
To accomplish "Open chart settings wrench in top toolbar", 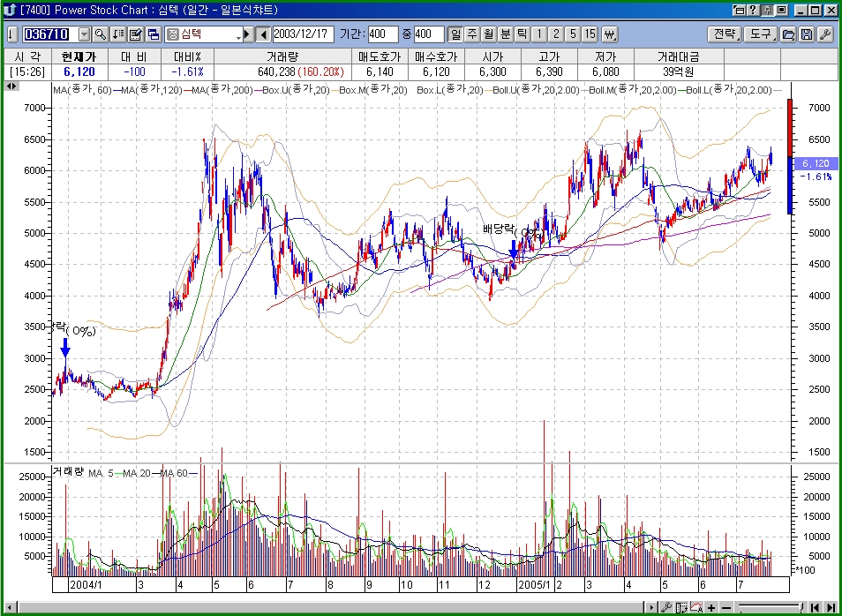I will point(825,34).
